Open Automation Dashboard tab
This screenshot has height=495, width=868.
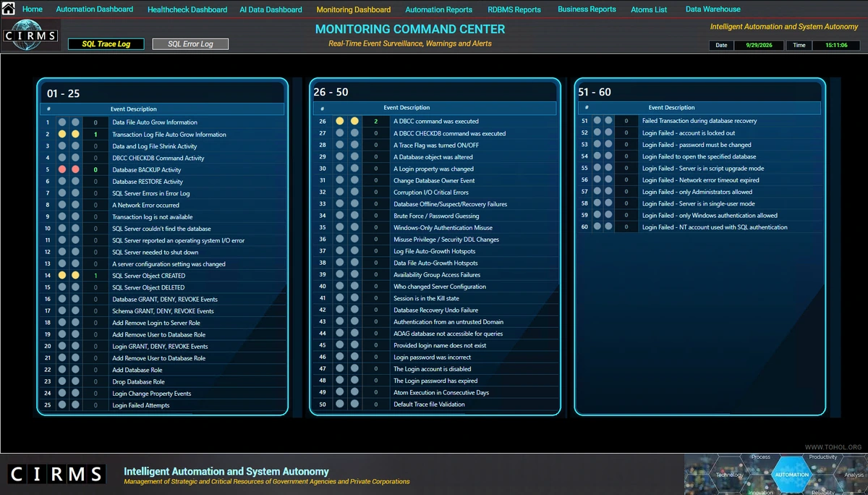pyautogui.click(x=95, y=9)
